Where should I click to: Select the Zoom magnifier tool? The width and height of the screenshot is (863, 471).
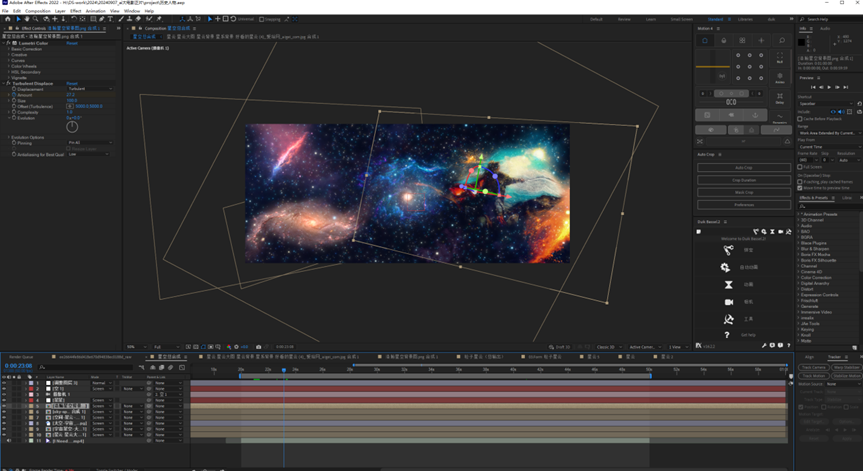click(x=36, y=19)
